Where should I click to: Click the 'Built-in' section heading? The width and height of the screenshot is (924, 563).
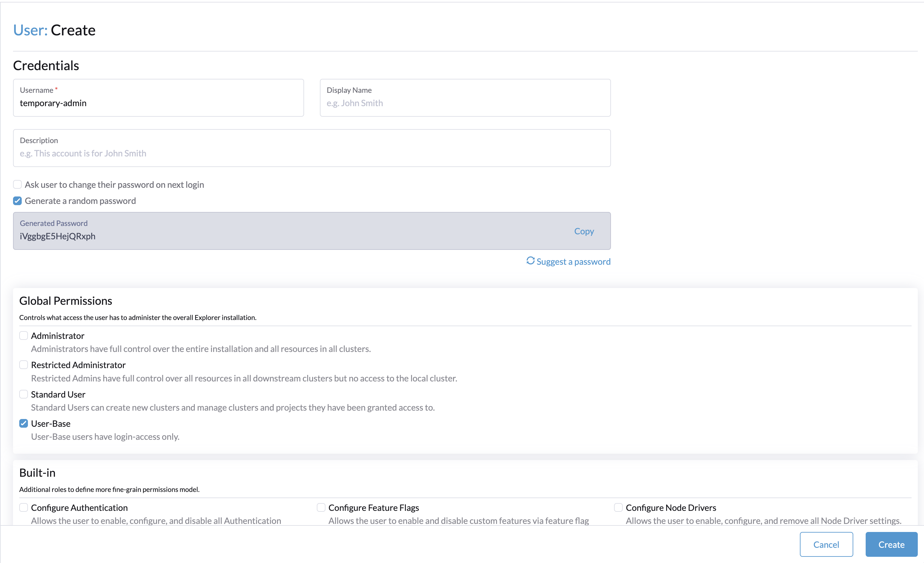pyautogui.click(x=38, y=473)
